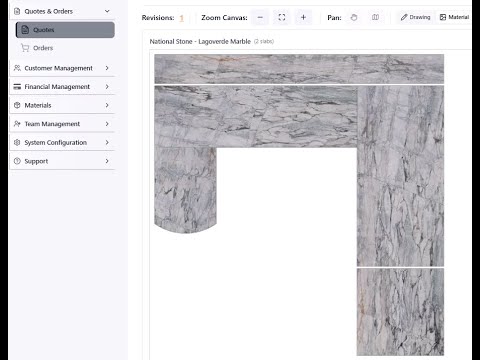480x360 pixels.
Task: Switch to Drawing view
Action: click(x=415, y=17)
